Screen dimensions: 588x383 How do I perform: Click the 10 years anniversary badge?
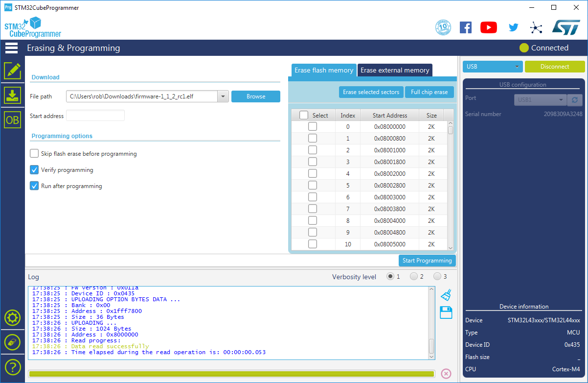tap(443, 27)
